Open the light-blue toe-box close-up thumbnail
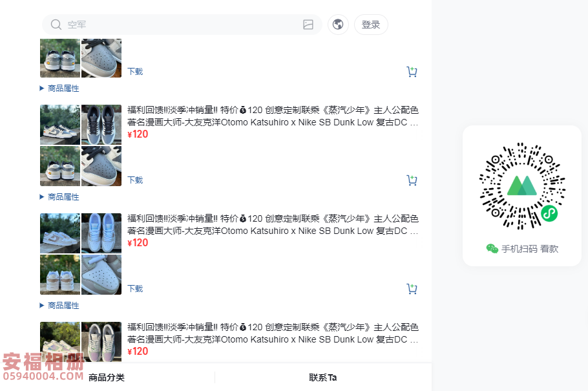Screen dimensions: 588x391 pos(101,274)
